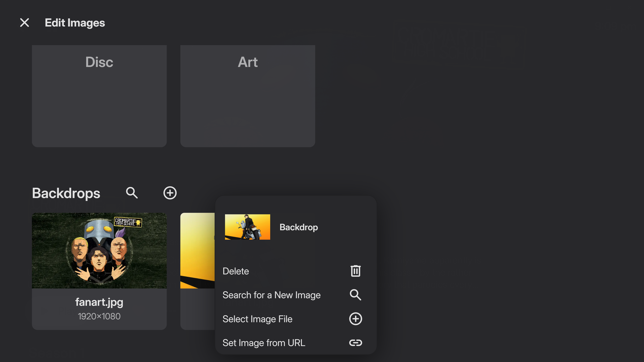Close the Edit Images dialog
Image resolution: width=644 pixels, height=362 pixels.
[25, 22]
